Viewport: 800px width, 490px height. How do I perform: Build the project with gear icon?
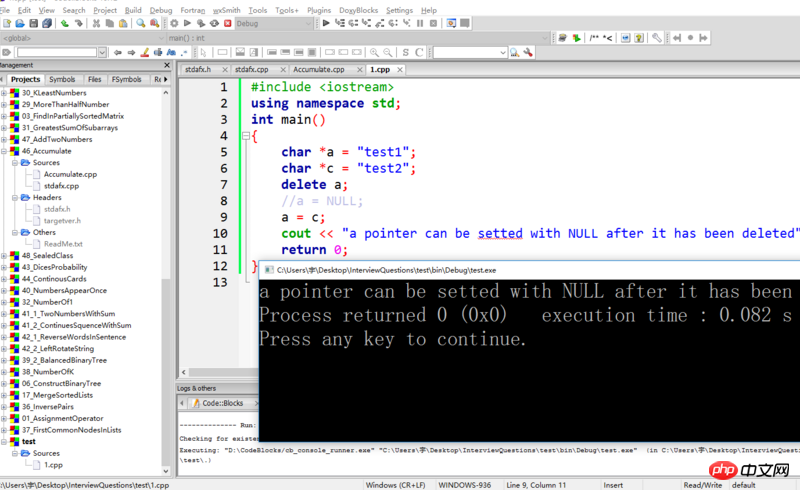pos(174,23)
